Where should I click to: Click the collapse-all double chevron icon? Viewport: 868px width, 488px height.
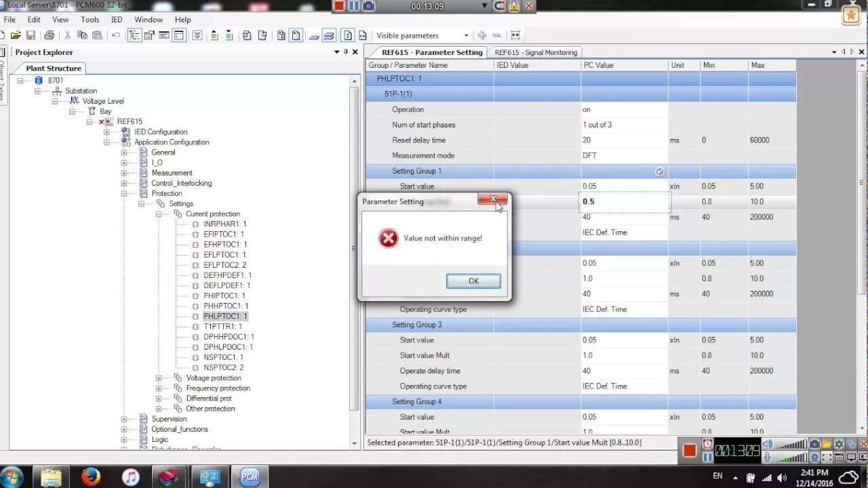[197, 35]
